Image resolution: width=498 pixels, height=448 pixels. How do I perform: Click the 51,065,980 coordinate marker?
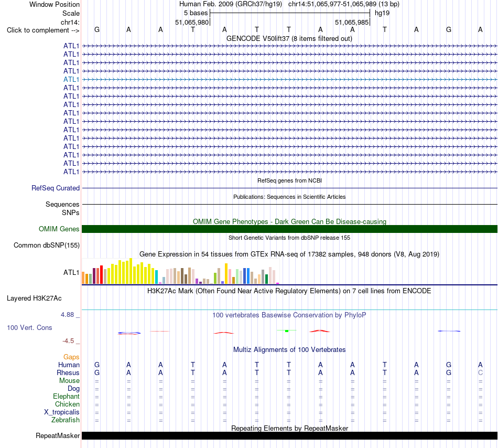(x=192, y=22)
